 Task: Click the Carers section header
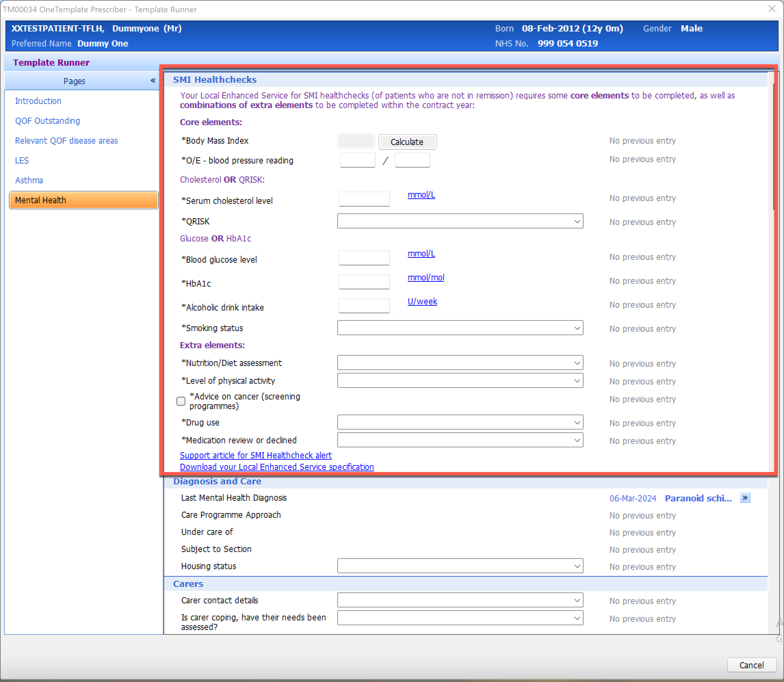coord(188,583)
